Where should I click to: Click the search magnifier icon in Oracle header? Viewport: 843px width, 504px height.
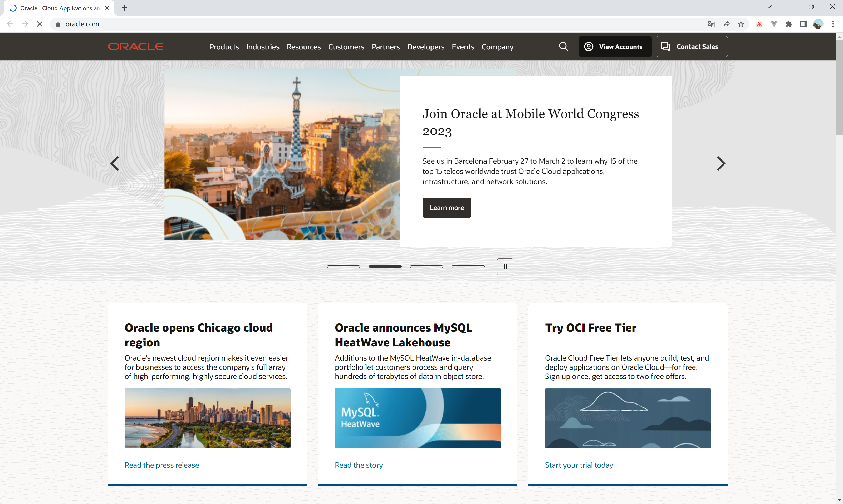(x=563, y=47)
